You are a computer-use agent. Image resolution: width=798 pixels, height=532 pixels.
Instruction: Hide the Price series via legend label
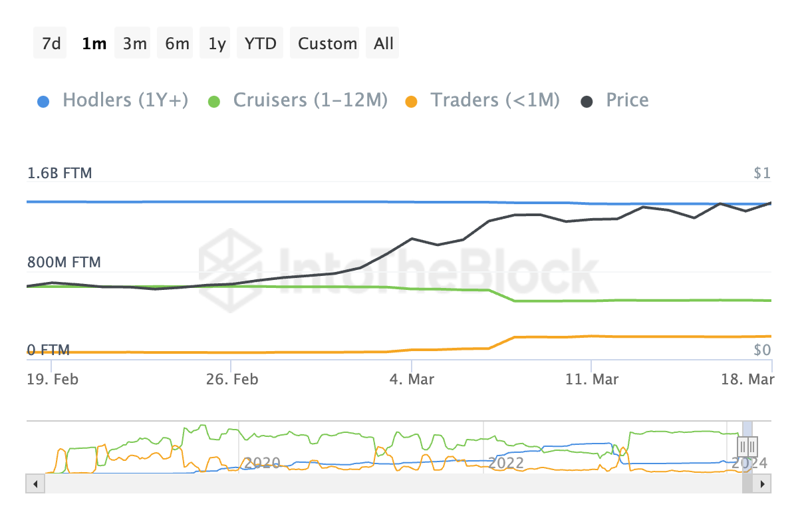627,100
